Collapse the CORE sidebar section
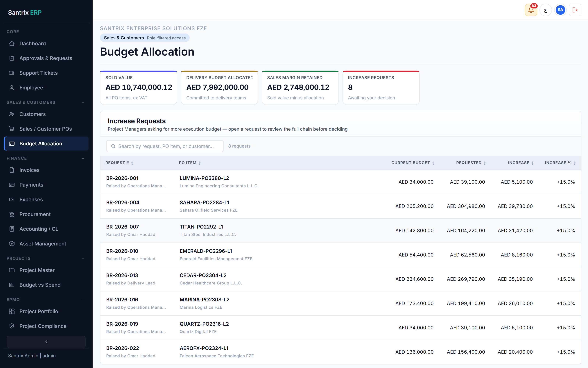 [x=83, y=32]
